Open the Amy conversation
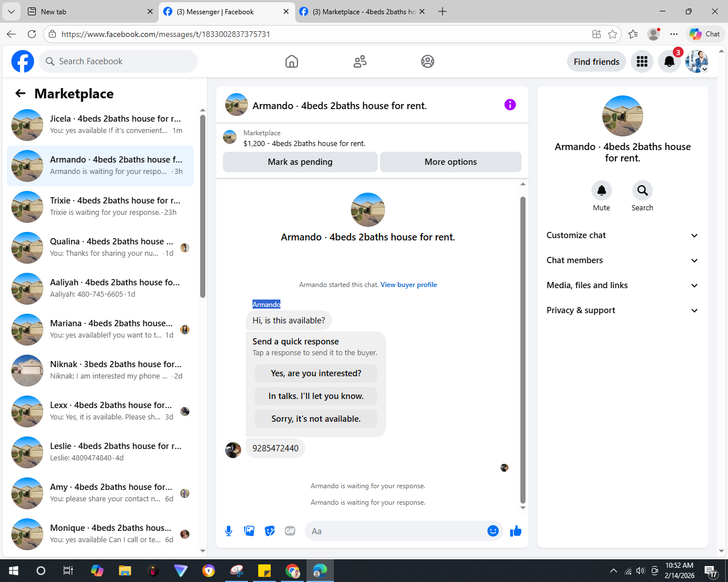Viewport: 728px width, 582px height. pyautogui.click(x=100, y=493)
